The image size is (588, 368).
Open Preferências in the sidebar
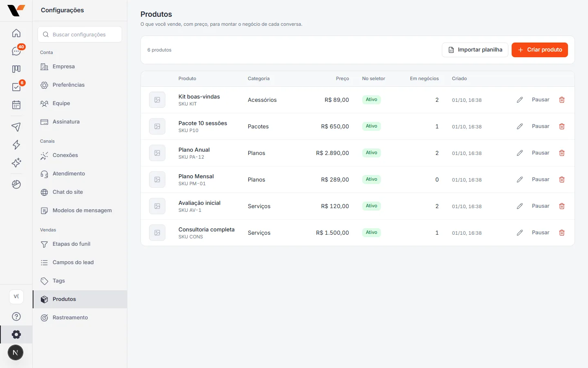pos(80,85)
